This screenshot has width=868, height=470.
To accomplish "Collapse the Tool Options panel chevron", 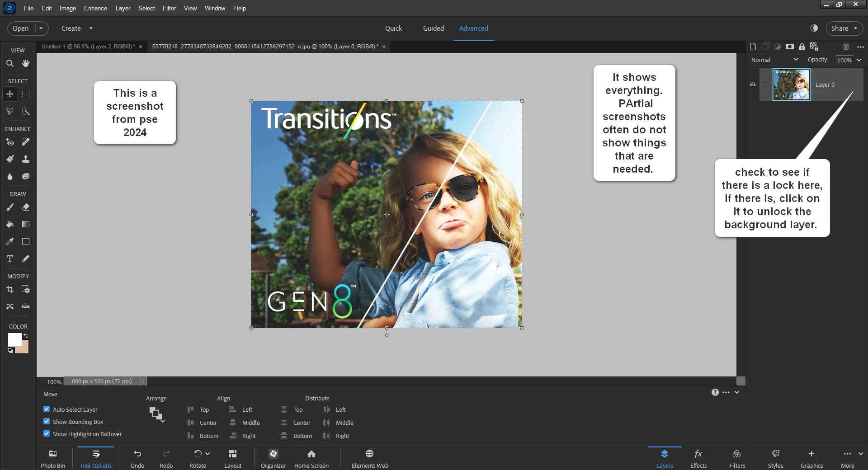I will tap(737, 392).
